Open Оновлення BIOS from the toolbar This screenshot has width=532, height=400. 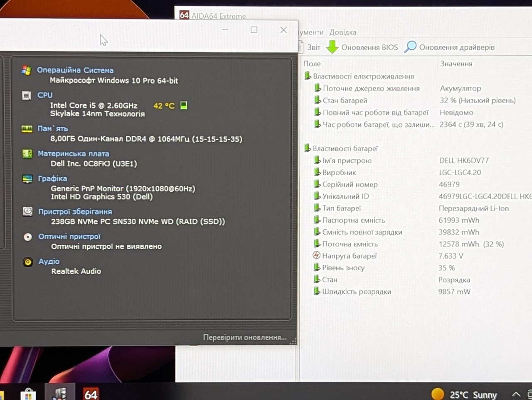[362, 47]
